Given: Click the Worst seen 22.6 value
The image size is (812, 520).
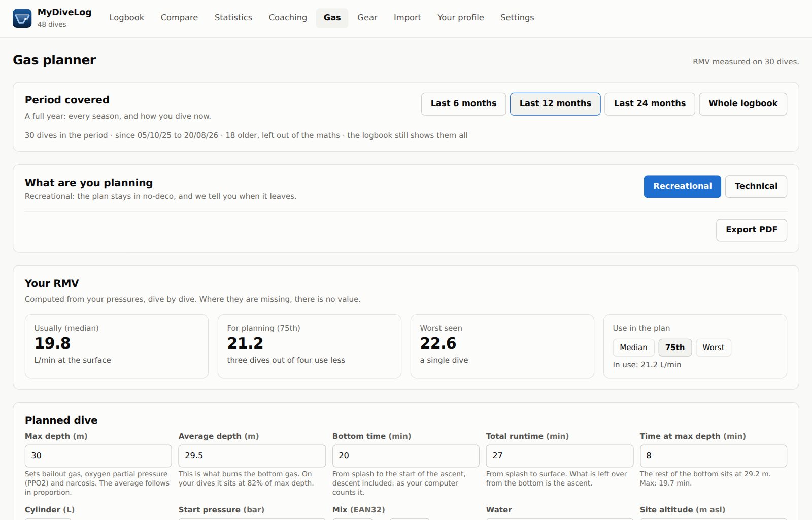Looking at the screenshot, I should [x=438, y=343].
